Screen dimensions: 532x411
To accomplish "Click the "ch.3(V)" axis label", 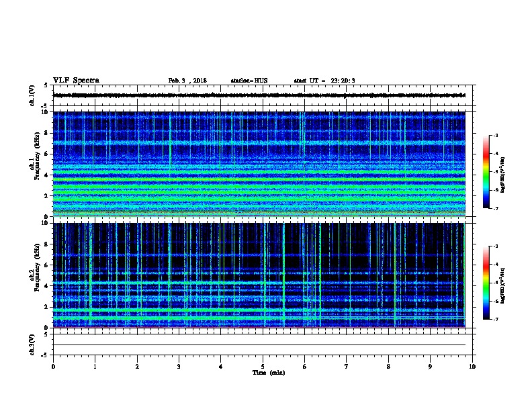I will (x=32, y=345).
